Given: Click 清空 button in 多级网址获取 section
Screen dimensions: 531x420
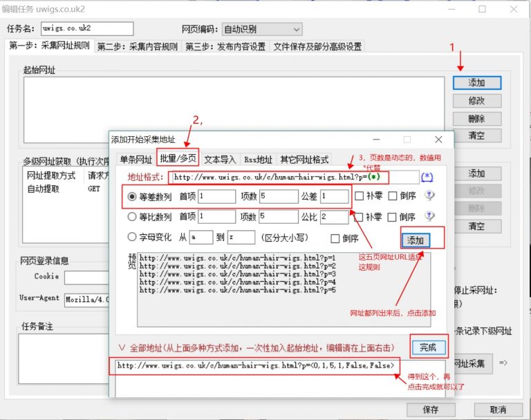Looking at the screenshot, I should click(478, 226).
